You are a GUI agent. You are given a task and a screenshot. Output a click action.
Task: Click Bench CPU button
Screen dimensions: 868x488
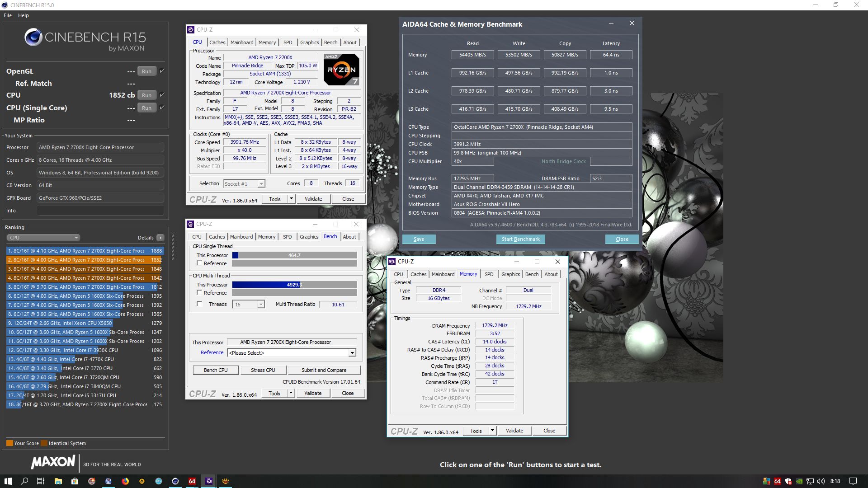tap(216, 370)
